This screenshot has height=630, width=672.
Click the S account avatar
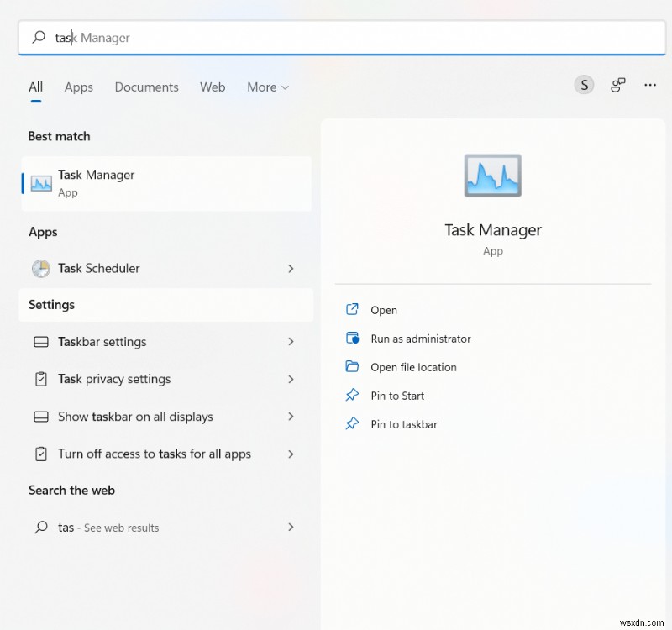(584, 85)
